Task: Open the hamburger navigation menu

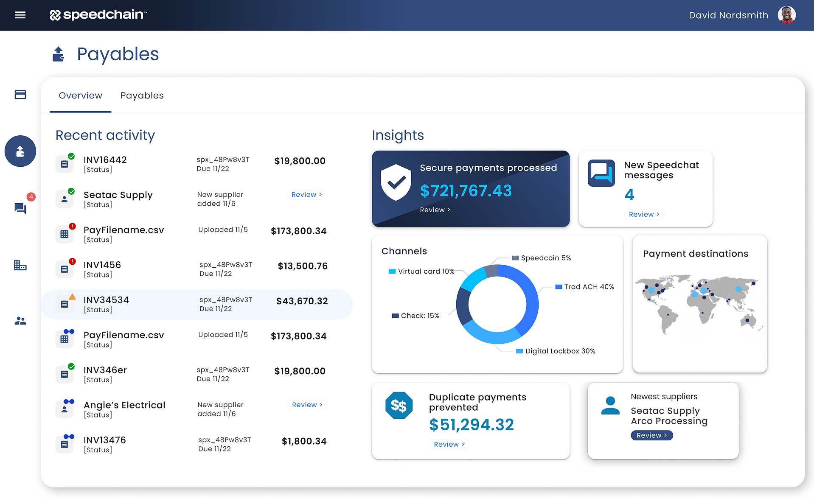Action: (20, 15)
